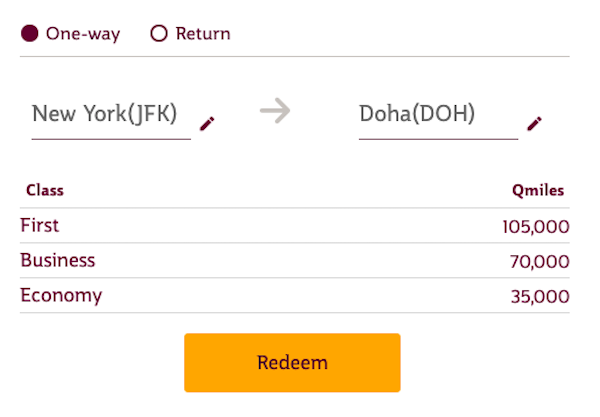Click the New York(JFK) origin field
The image size is (600, 417).
point(110,114)
